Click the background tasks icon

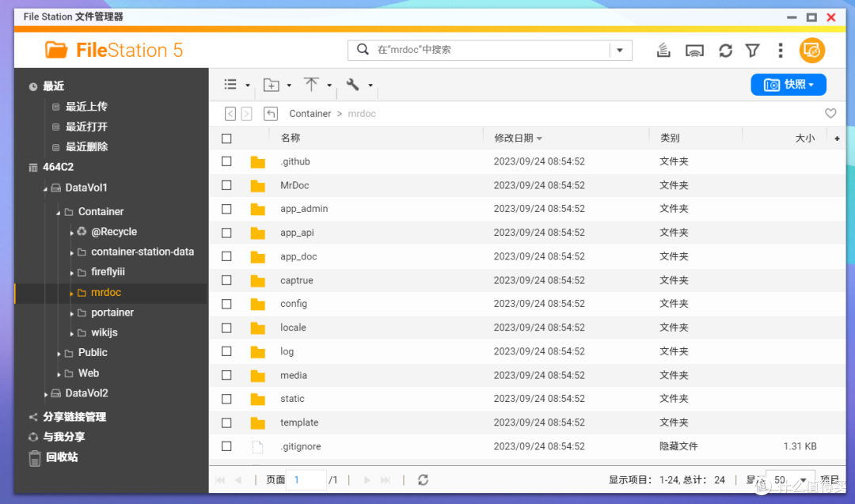[663, 50]
